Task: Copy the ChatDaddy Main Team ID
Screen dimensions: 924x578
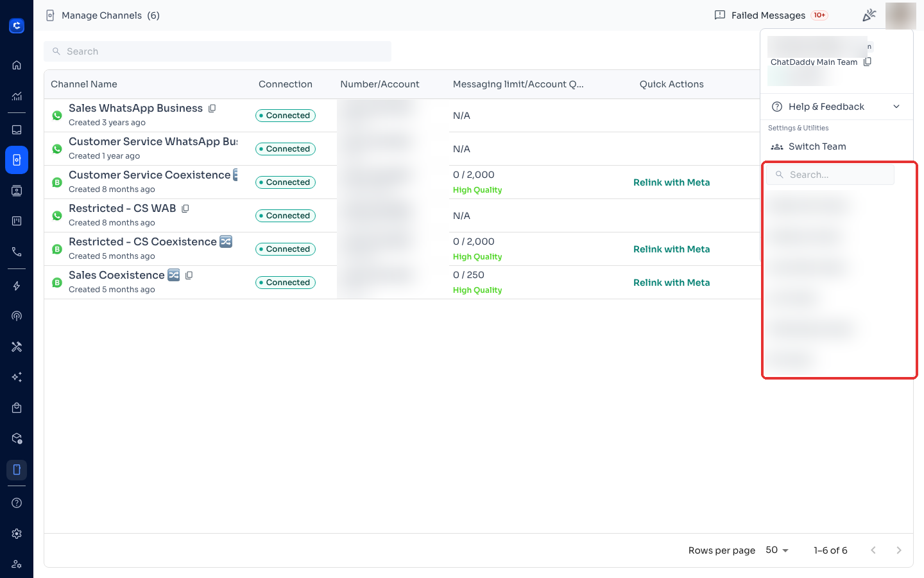Action: (868, 62)
